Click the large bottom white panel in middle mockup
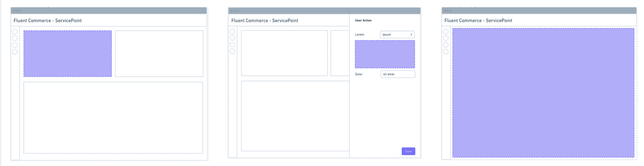 click(295, 116)
